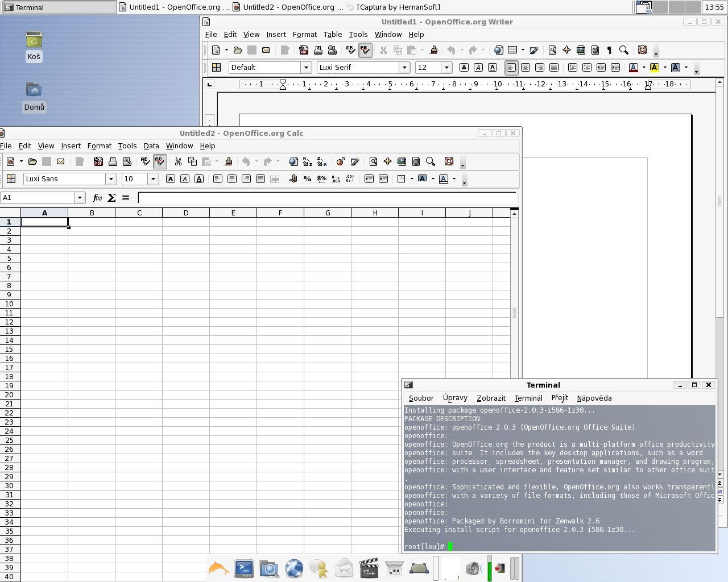Toggle AutoSpellcheck in Calc

[x=160, y=161]
